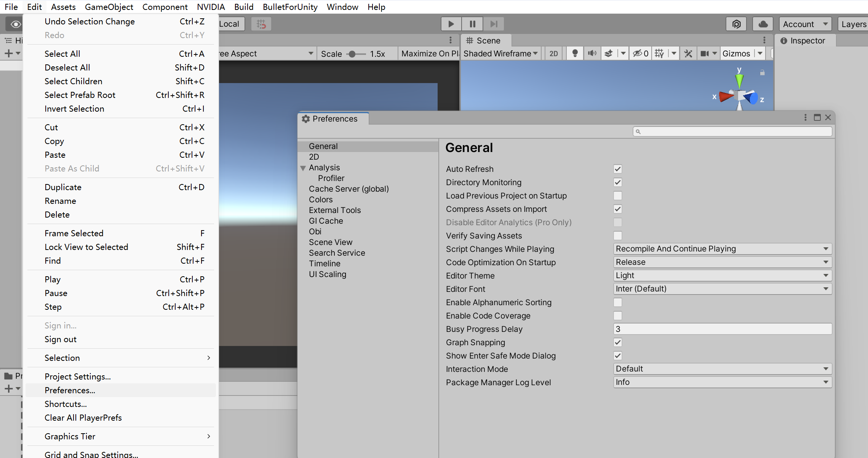Toggle scene audio speaker icon
Viewport: 868px width, 458px height.
591,53
